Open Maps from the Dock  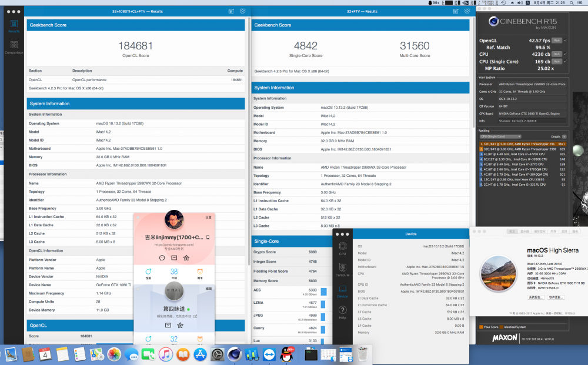point(97,354)
